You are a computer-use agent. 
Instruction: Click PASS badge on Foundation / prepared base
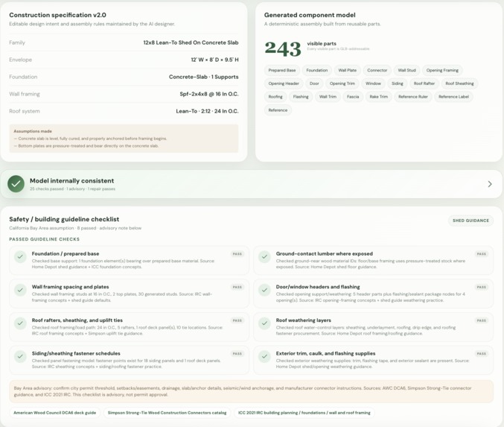[237, 254]
